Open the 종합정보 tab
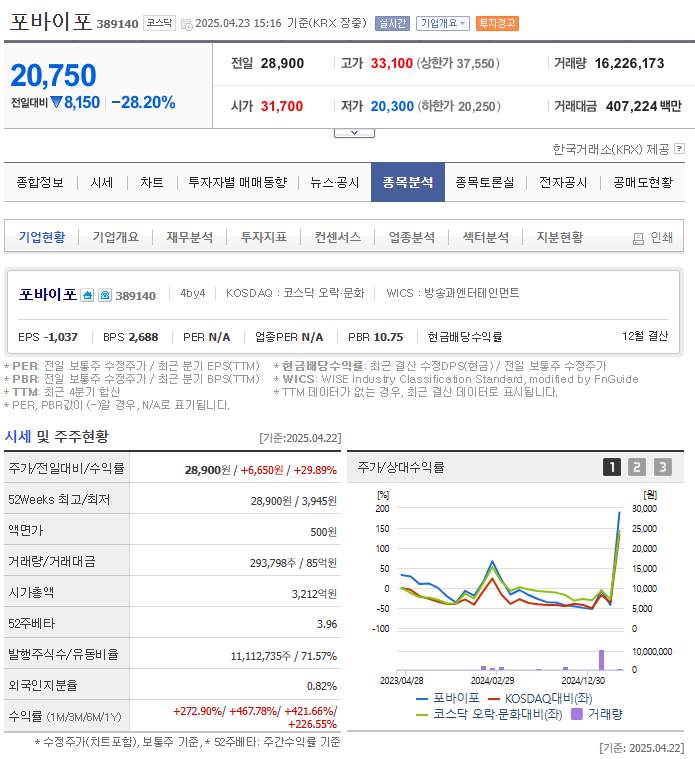The height and width of the screenshot is (759, 695). pos(40,182)
